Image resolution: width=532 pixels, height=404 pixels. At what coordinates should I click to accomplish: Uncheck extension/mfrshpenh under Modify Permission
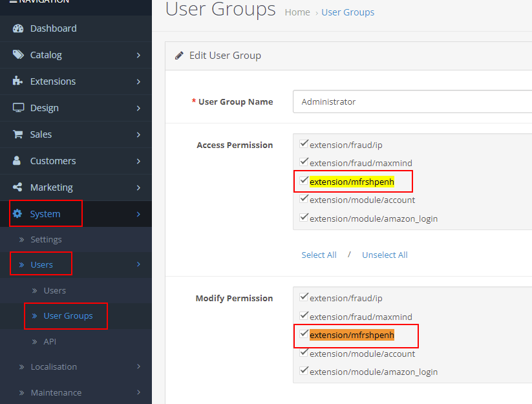point(304,334)
